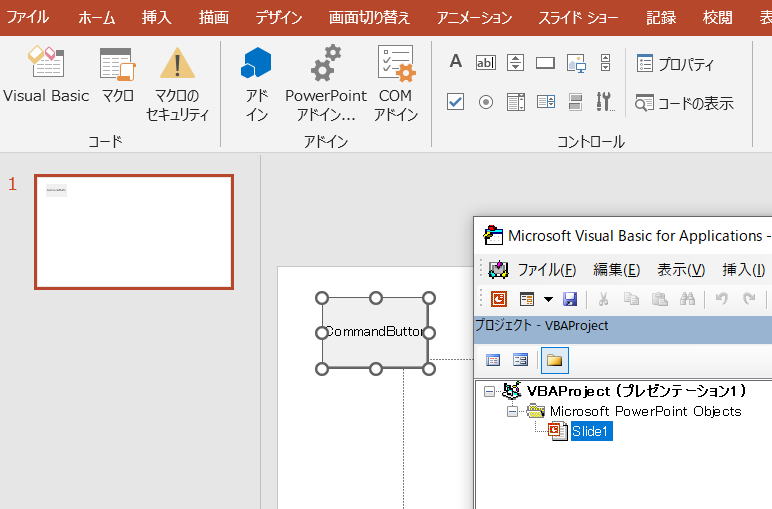Select the slide 1 thumbnail

coord(134,232)
